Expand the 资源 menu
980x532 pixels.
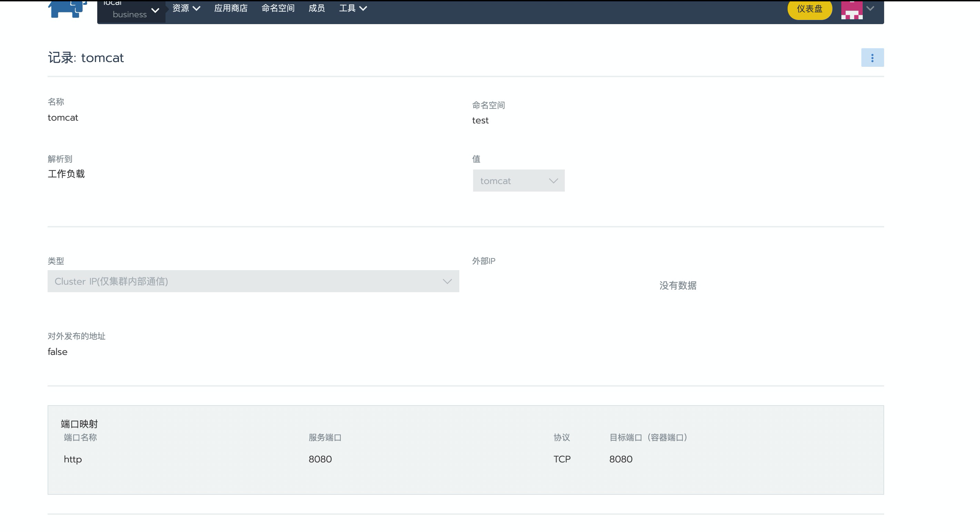coord(186,8)
